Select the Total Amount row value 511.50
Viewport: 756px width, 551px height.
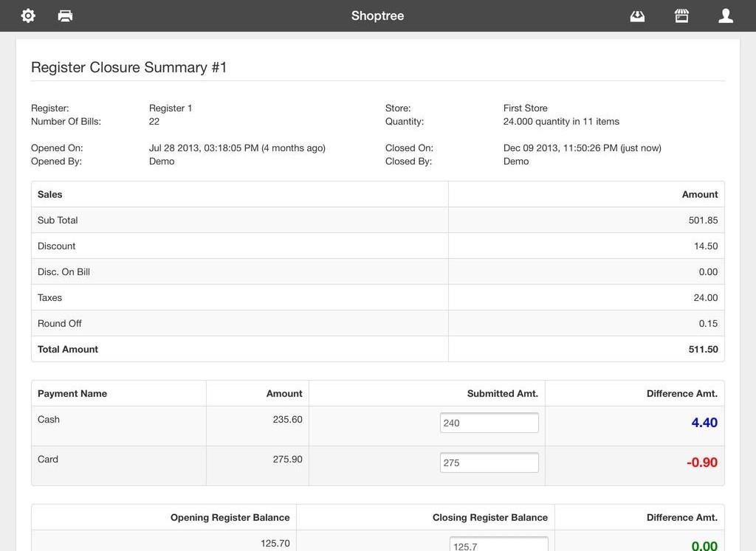(703, 349)
